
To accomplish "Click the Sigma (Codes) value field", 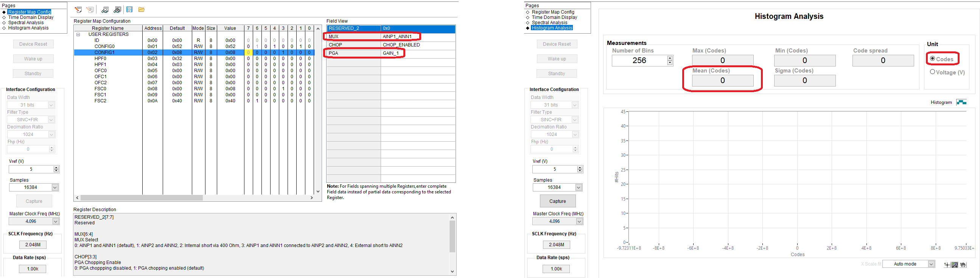I will coord(804,80).
